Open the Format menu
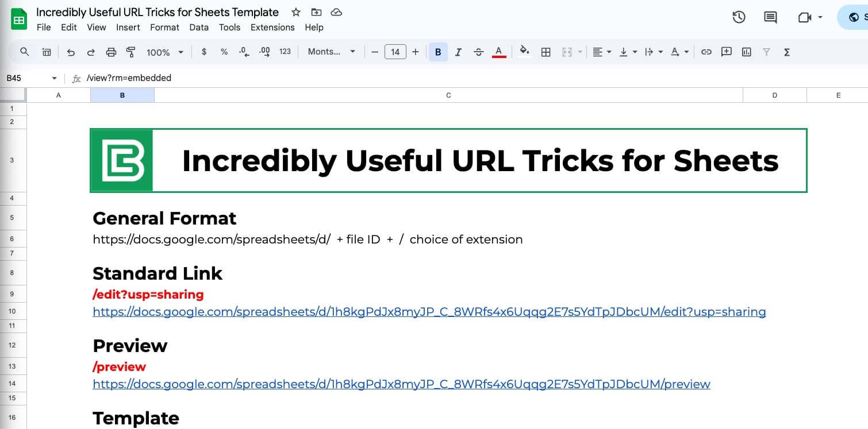Viewport: 868px width, 429px height. pos(164,27)
